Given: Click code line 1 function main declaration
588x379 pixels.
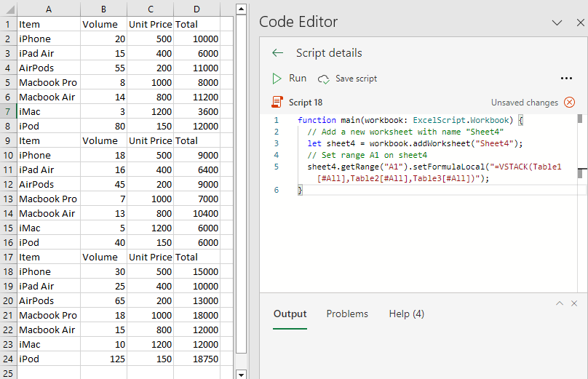Looking at the screenshot, I should (x=410, y=120).
